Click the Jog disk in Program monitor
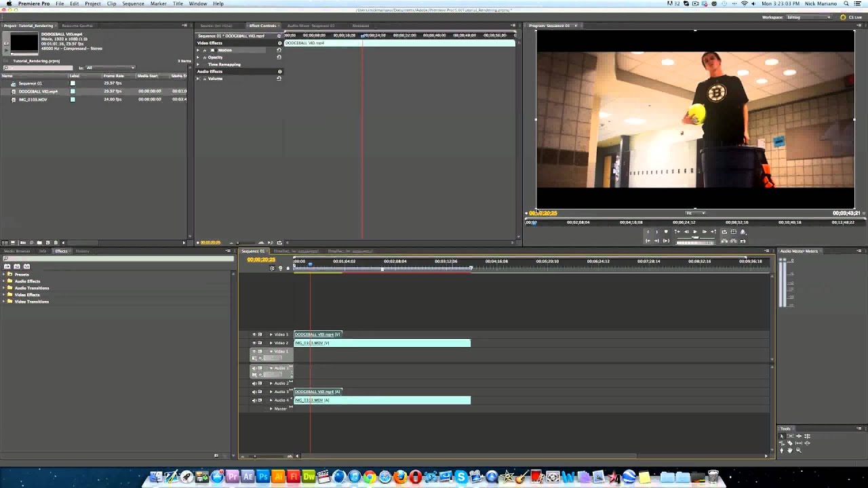This screenshot has width=868, height=488. tap(696, 243)
